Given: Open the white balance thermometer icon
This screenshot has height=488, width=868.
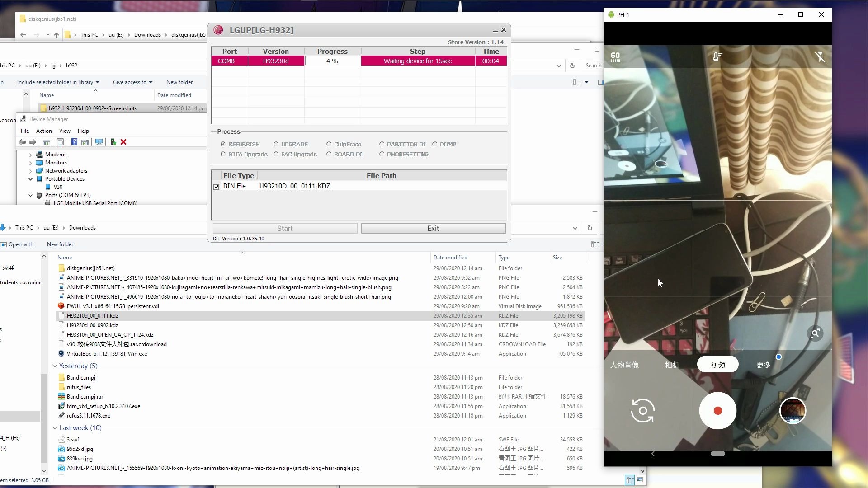Looking at the screenshot, I should pos(717,56).
